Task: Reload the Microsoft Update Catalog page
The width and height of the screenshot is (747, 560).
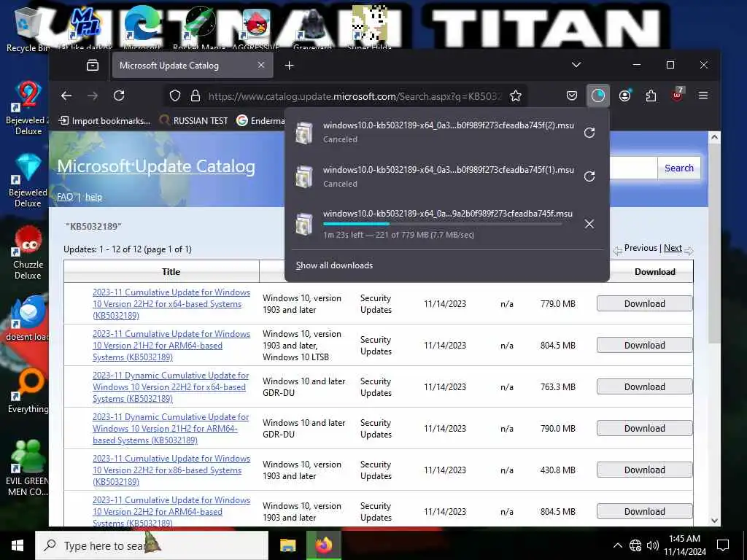Action: (x=119, y=96)
